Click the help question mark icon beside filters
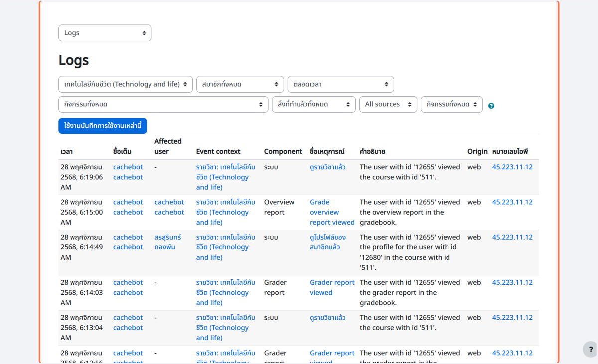The image size is (598, 364). (x=491, y=106)
